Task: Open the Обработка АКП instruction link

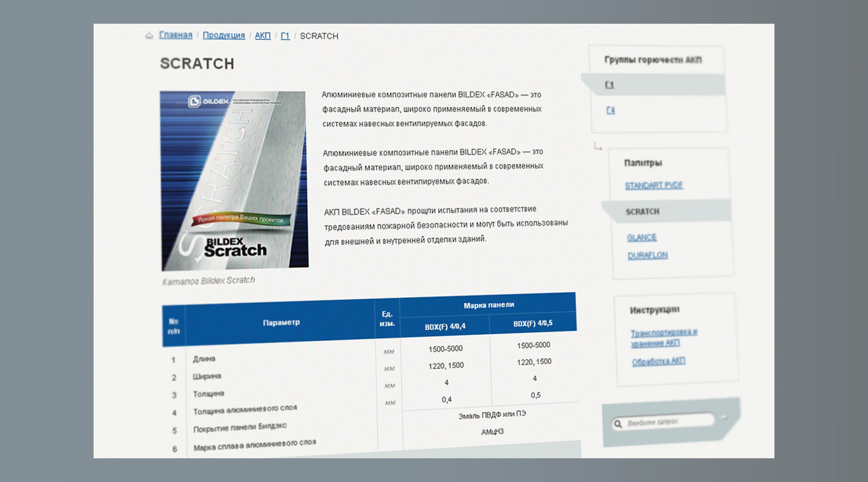Action: 658,361
